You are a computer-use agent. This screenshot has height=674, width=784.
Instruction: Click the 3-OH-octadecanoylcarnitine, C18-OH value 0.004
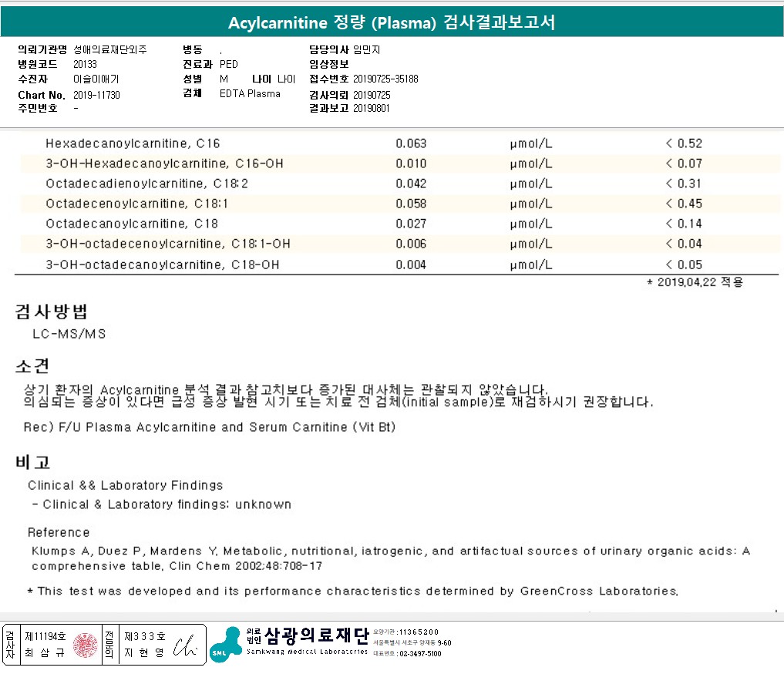[x=411, y=265]
